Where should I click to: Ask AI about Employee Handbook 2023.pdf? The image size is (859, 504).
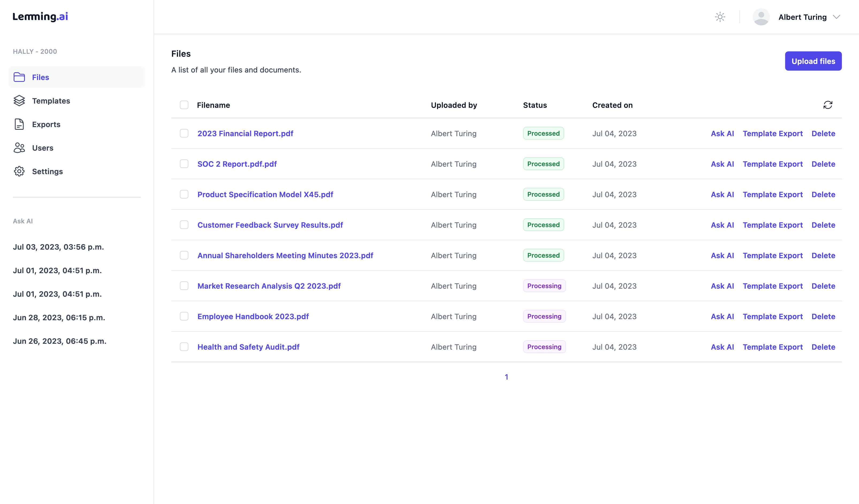coord(722,316)
